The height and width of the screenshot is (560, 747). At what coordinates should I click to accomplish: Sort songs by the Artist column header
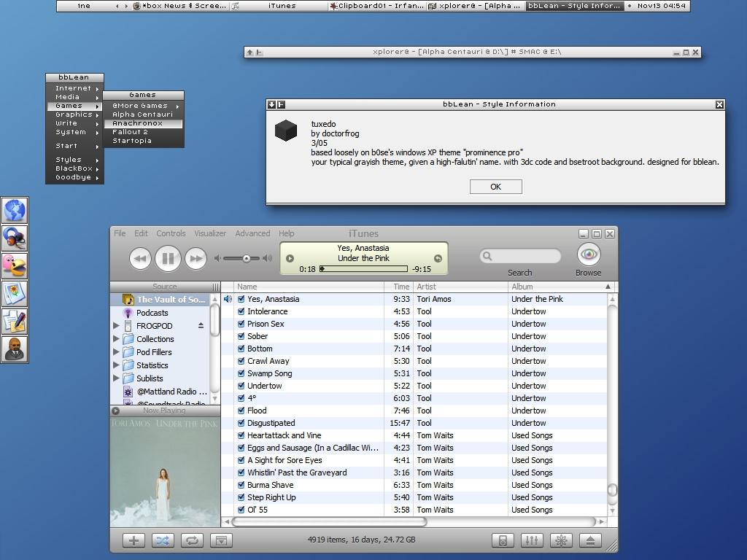(461, 287)
